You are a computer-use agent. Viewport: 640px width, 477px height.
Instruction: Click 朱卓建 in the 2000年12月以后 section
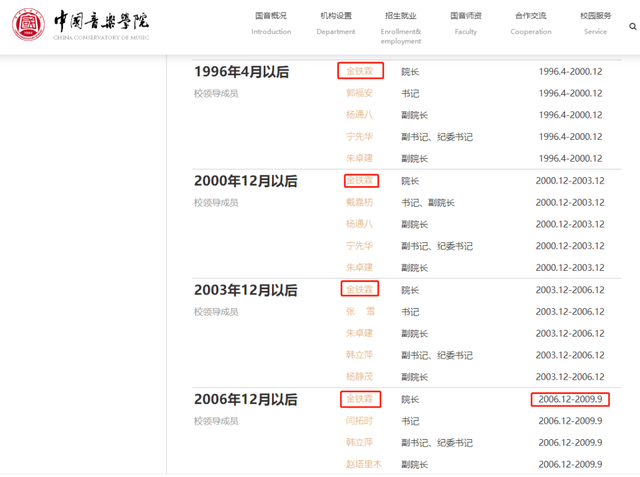click(x=360, y=267)
